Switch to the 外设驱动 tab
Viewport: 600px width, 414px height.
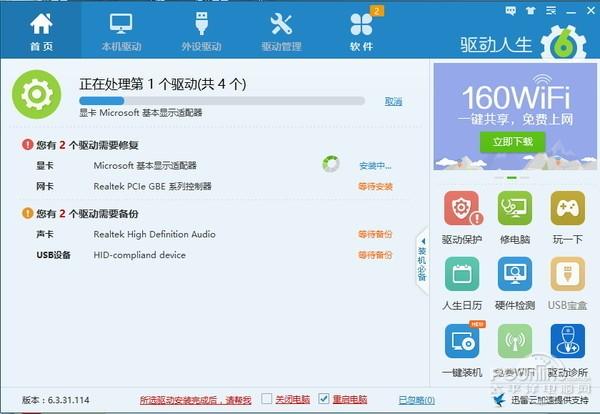(x=201, y=31)
